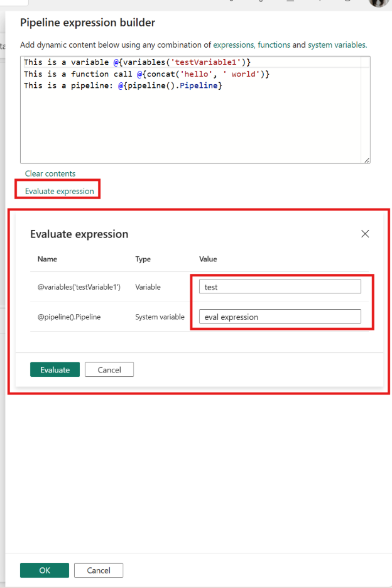Close the Evaluate expression dialog
The height and width of the screenshot is (588, 392).
[x=365, y=233]
